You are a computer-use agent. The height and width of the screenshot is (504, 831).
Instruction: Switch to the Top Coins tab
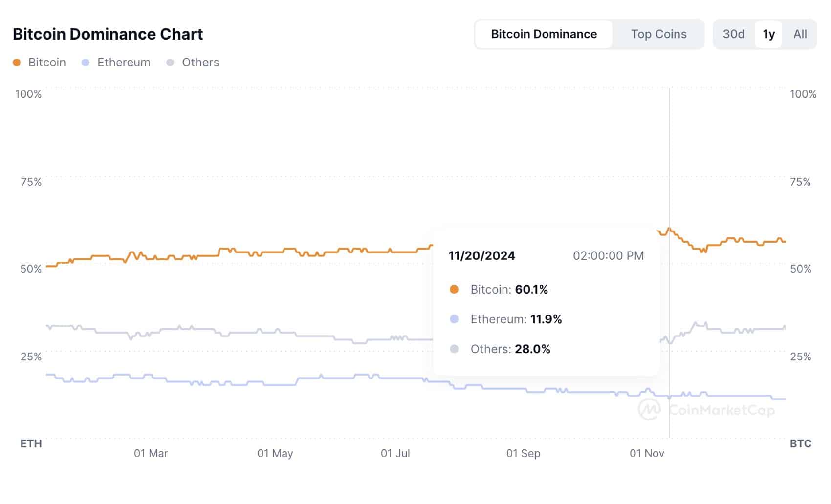(x=658, y=34)
